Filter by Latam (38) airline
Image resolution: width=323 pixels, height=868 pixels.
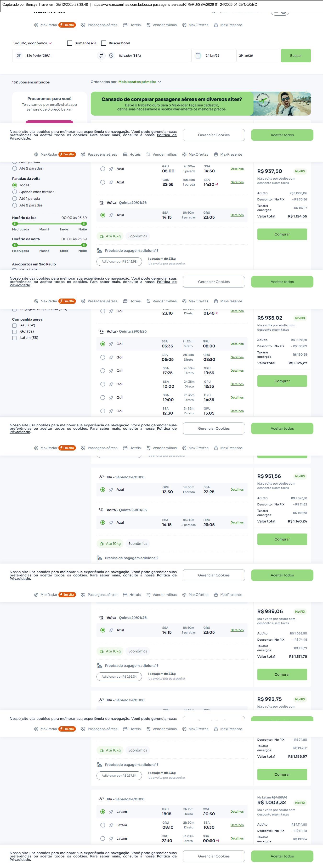coord(14,338)
